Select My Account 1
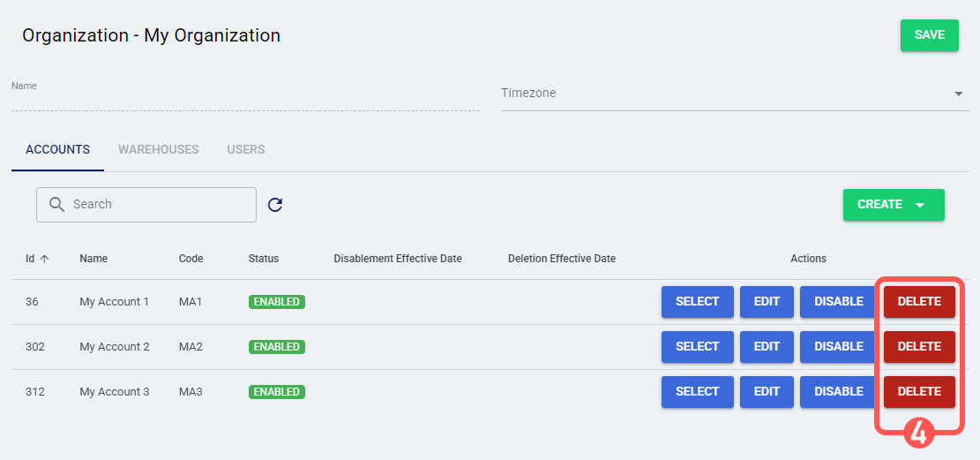 pos(697,301)
